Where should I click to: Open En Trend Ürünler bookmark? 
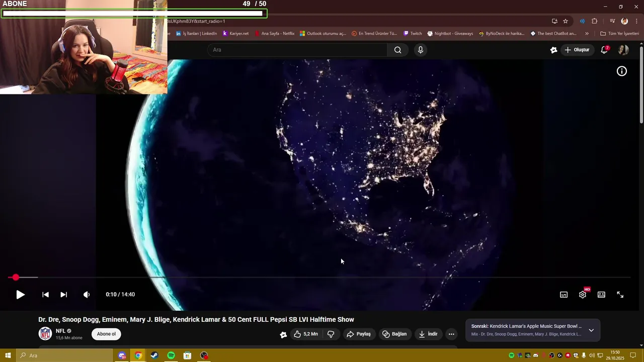[x=374, y=34]
